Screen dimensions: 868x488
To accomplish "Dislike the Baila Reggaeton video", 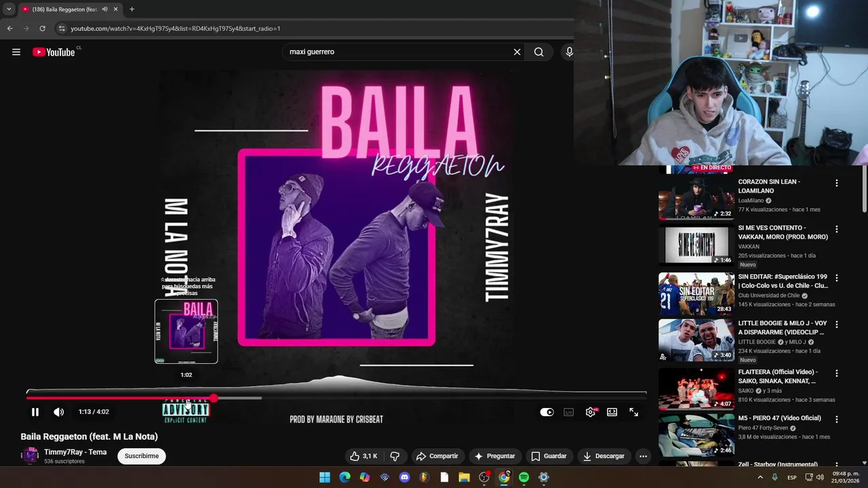I will tap(395, 456).
